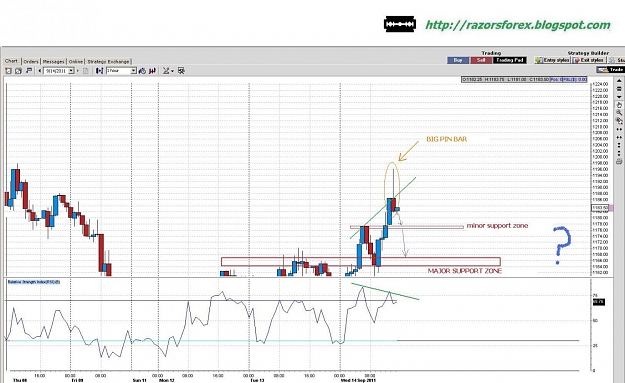This screenshot has width=625, height=383.
Task: Click the BIG PIN BAR annotation text
Action: 446,139
